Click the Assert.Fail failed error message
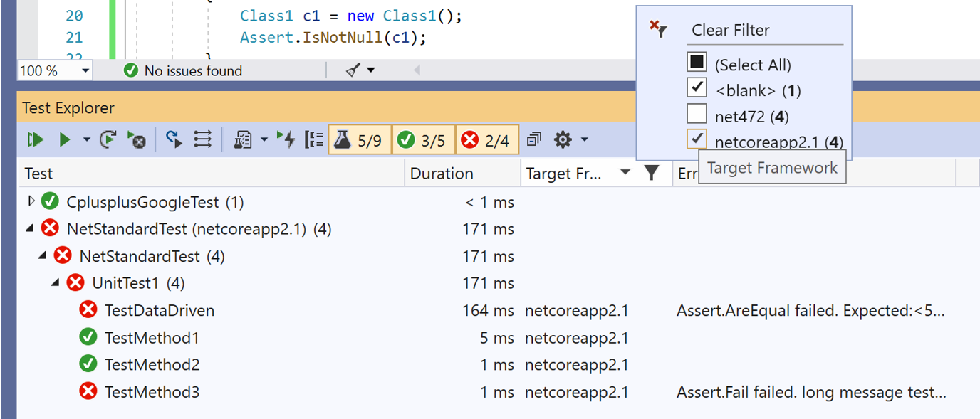 tap(811, 391)
